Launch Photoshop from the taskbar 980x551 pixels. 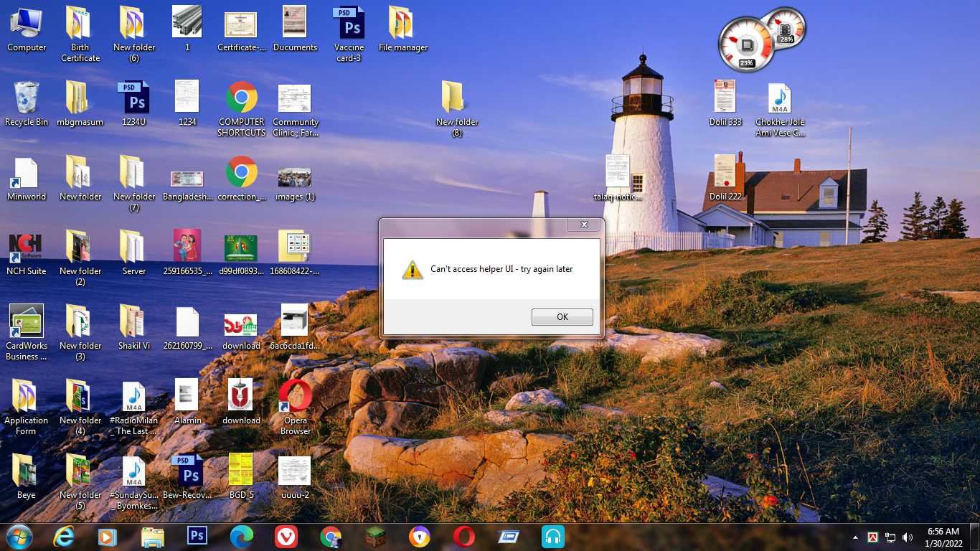(x=197, y=536)
